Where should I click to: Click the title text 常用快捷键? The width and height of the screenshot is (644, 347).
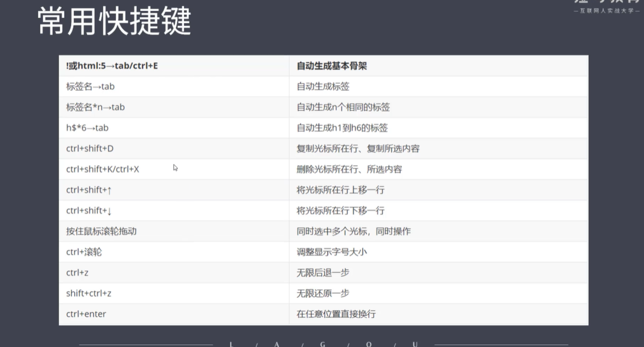click(114, 21)
